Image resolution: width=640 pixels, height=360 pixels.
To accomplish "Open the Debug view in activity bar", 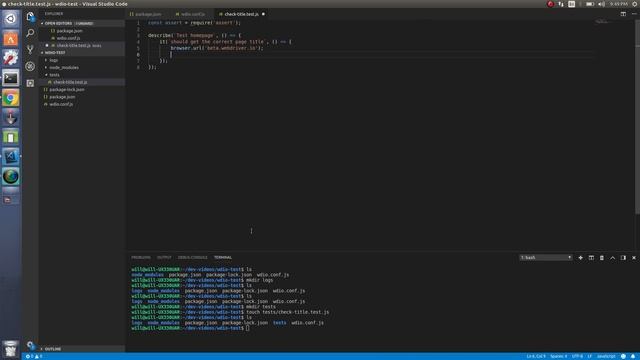I will pyautogui.click(x=30, y=66).
